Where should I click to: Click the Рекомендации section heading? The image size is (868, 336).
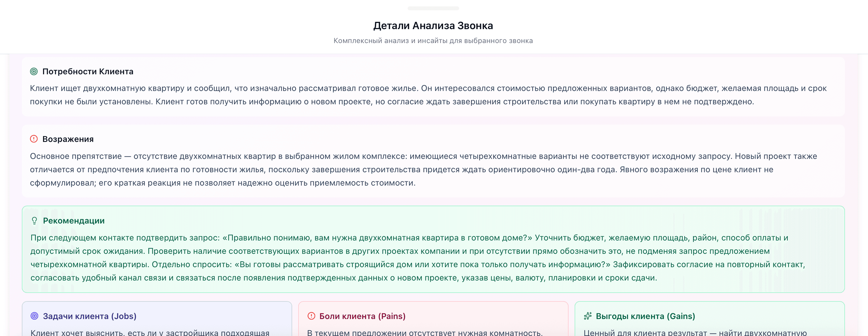[x=74, y=221]
